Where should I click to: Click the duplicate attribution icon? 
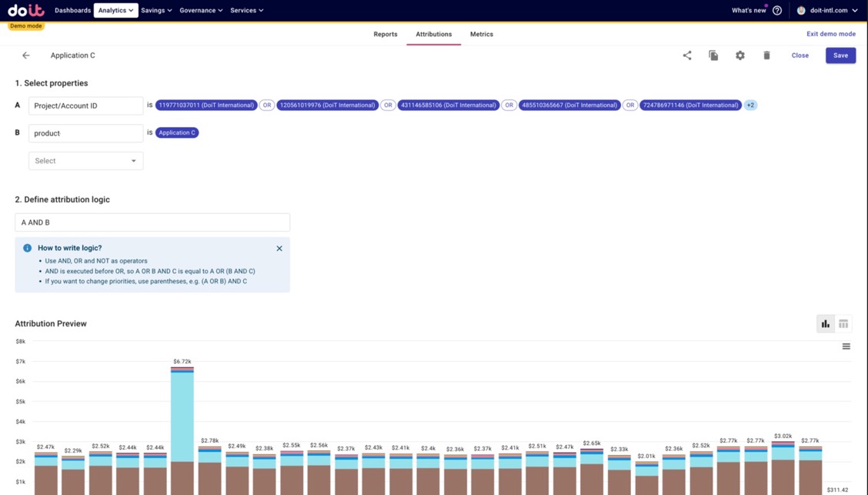pyautogui.click(x=713, y=55)
